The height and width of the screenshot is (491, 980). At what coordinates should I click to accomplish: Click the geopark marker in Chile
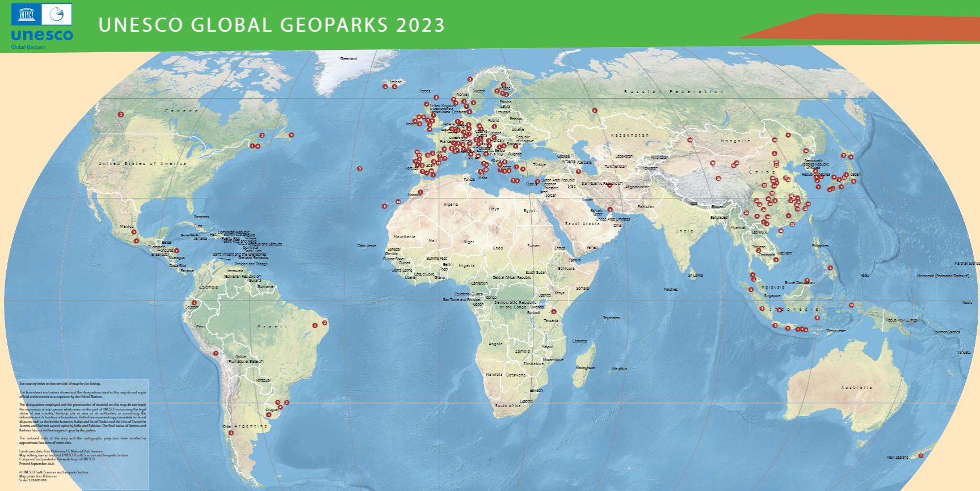231,433
